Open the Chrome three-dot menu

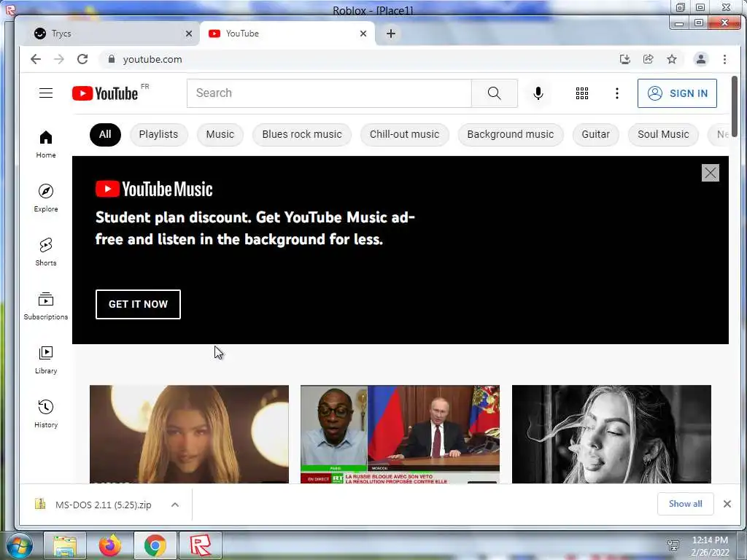point(724,60)
